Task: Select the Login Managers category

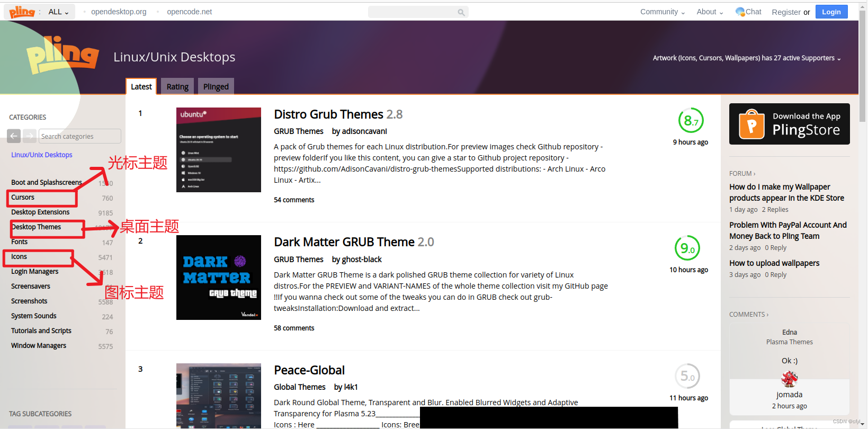Action: 35,271
